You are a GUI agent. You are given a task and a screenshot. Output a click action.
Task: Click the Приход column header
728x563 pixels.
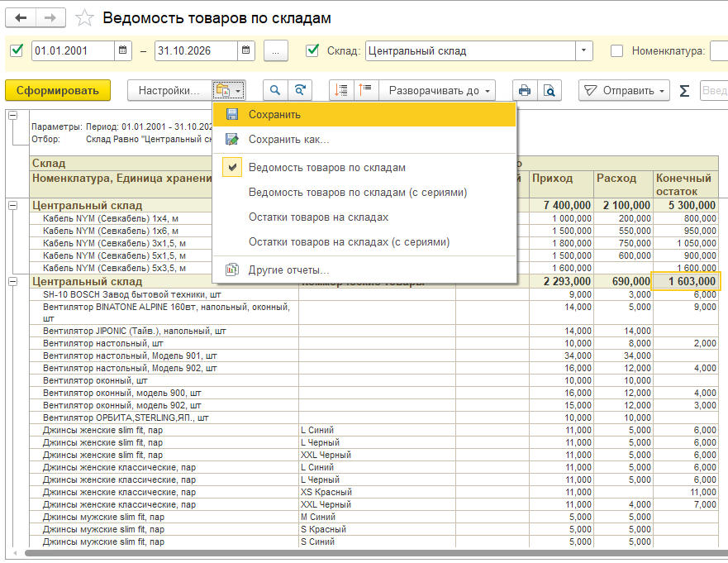coord(561,184)
